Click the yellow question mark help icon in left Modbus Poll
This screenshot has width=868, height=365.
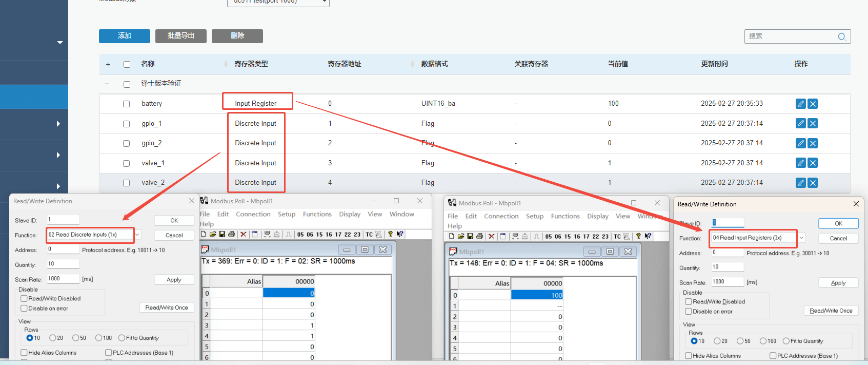click(390, 234)
